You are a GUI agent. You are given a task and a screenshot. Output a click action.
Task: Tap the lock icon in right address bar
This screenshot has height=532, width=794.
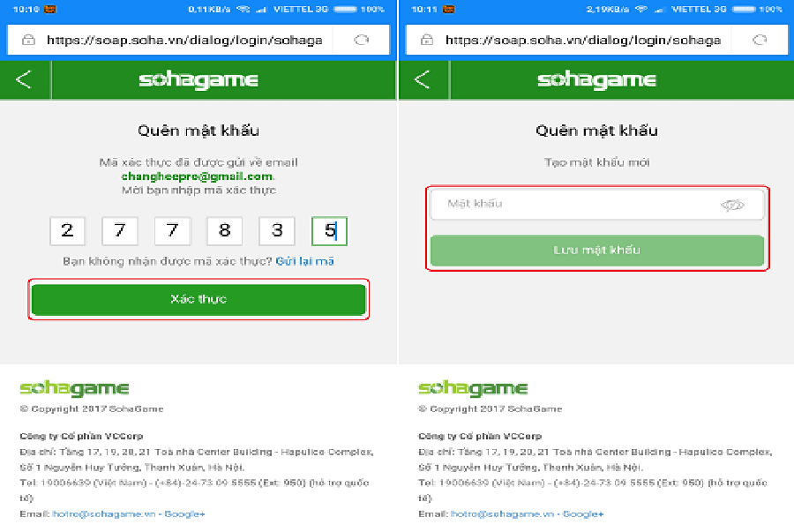427,40
